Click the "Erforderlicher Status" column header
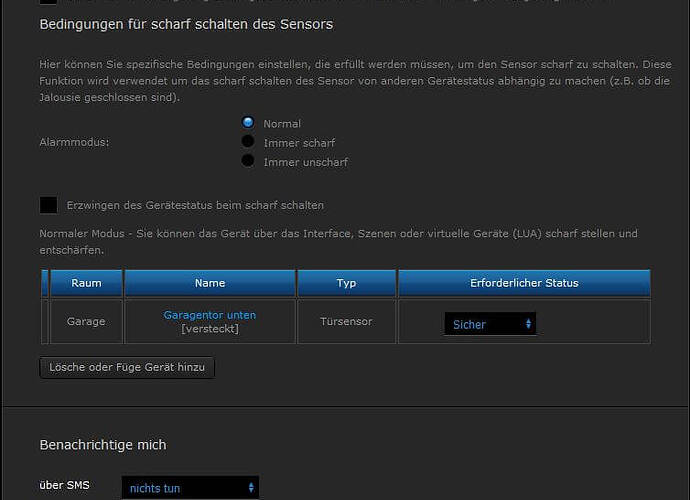This screenshot has height=500, width=690. (524, 283)
